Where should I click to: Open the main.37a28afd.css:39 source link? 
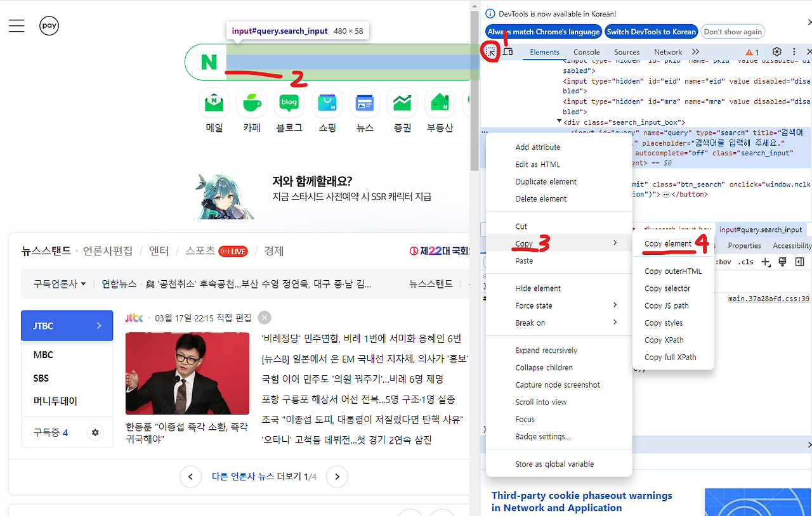tap(768, 299)
